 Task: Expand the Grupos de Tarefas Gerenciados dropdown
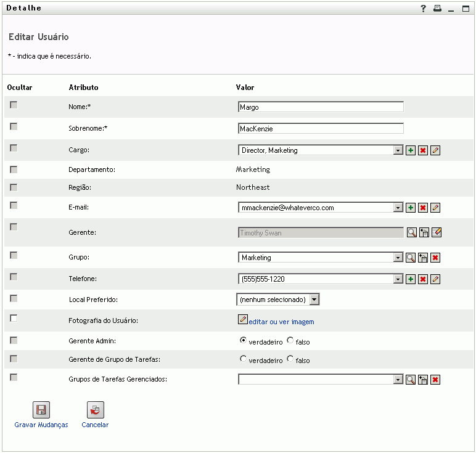click(x=398, y=380)
